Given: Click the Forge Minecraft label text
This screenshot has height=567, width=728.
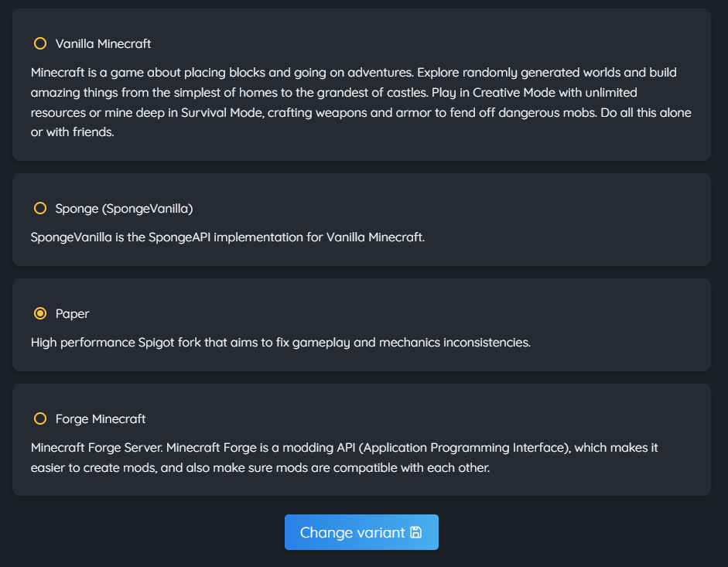Looking at the screenshot, I should (x=100, y=418).
